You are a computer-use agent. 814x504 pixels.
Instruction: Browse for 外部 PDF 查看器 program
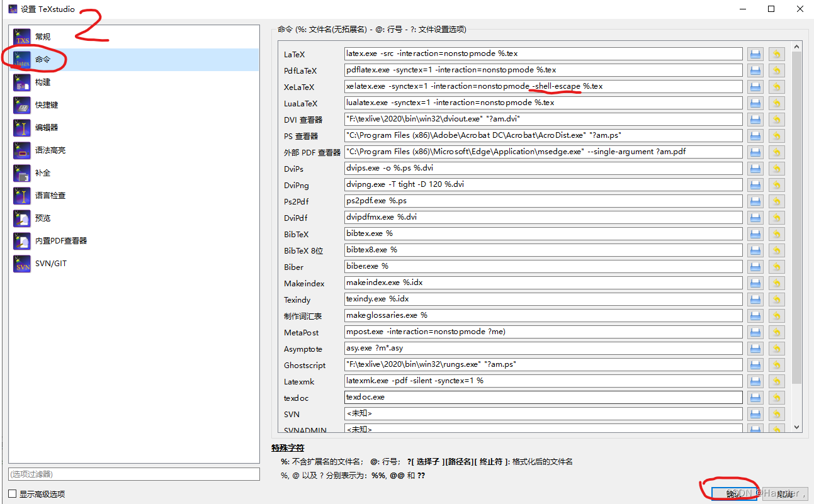[755, 152]
